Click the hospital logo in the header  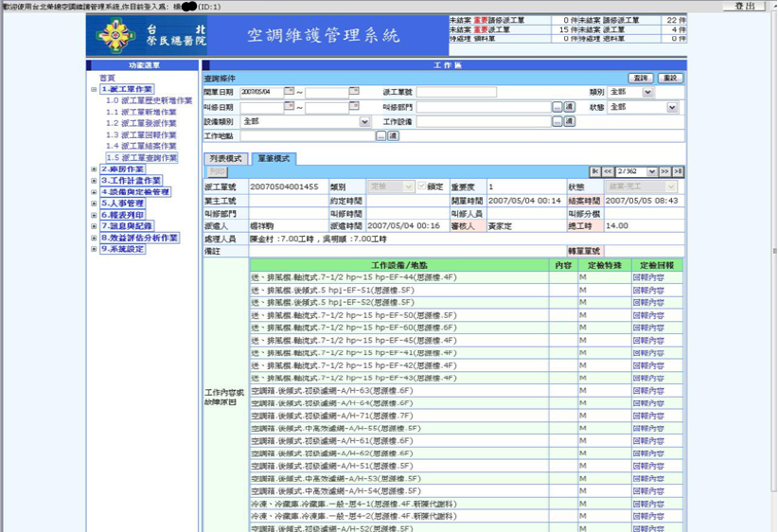coord(115,35)
